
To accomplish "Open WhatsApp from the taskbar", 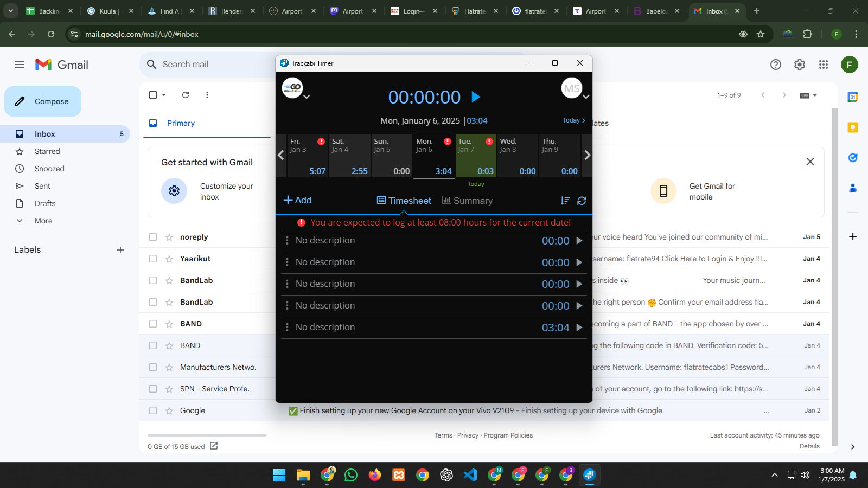I will click(351, 476).
